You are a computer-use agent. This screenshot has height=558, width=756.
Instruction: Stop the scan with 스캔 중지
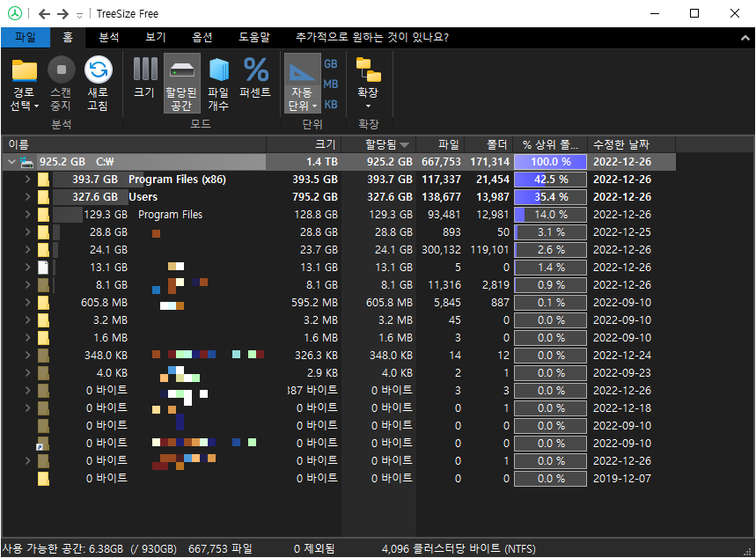[62, 84]
